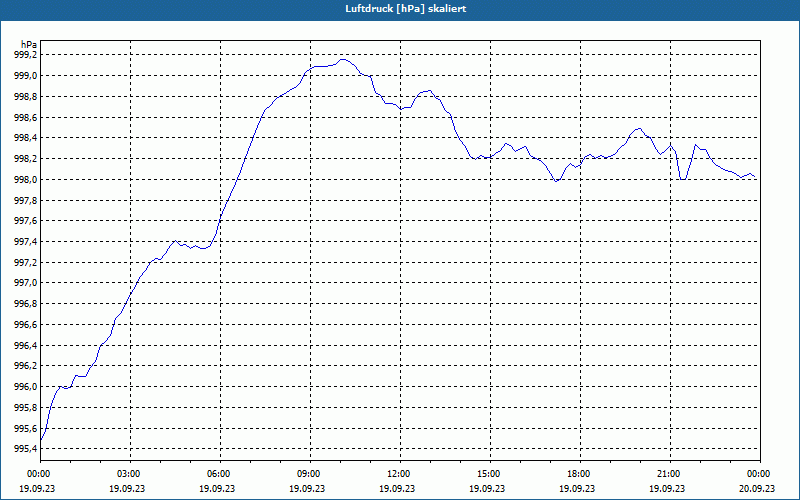This screenshot has height=500, width=800.
Task: Click the 998,0 y-axis label
Action: coord(25,180)
